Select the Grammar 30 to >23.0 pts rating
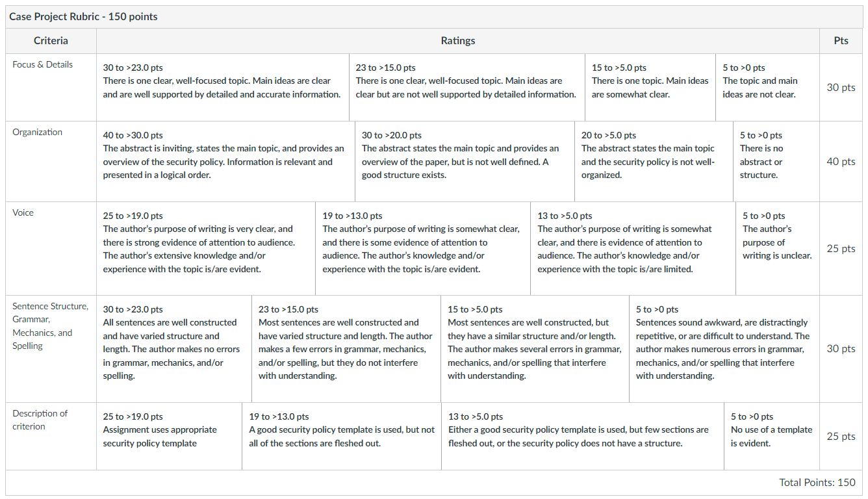This screenshot has width=868, height=499. (174, 349)
